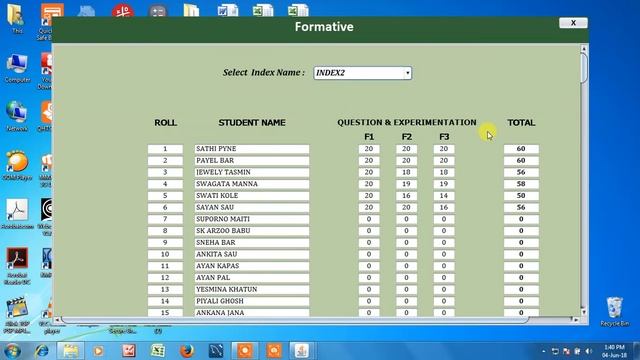The width and height of the screenshot is (640, 360).
Task: Click total field for SATHI PYNE
Action: pyautogui.click(x=521, y=149)
